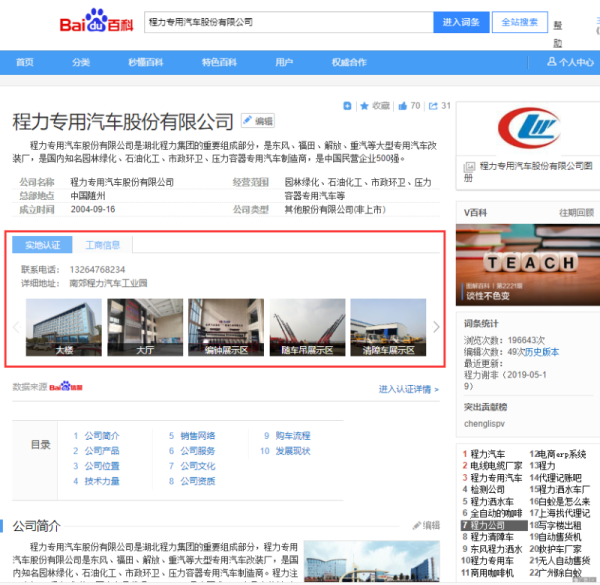
Task: Open the 随车吊展示区 photo thumbnail
Action: coord(307,327)
